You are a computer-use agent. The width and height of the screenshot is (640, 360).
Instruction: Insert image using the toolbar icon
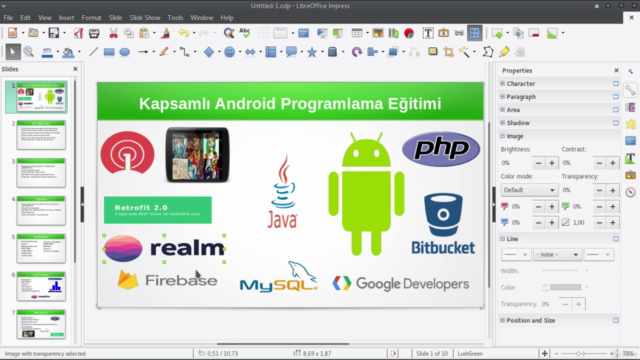point(378,33)
